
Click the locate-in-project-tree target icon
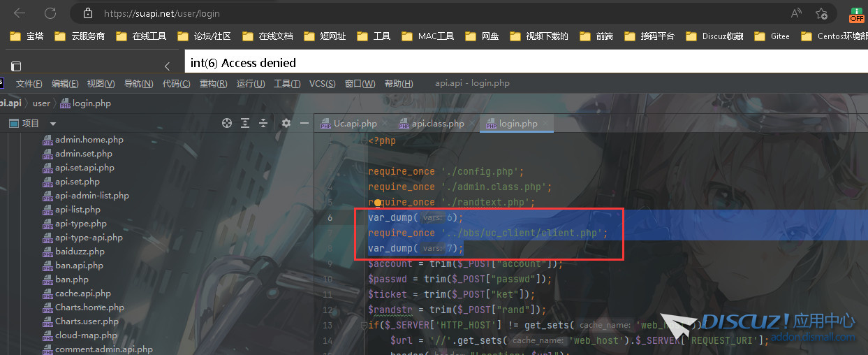coord(226,123)
